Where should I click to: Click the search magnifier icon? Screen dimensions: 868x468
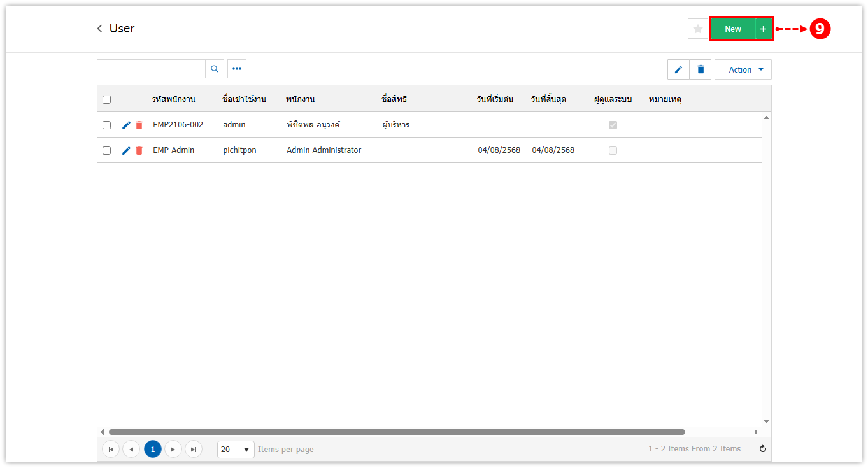tap(215, 69)
